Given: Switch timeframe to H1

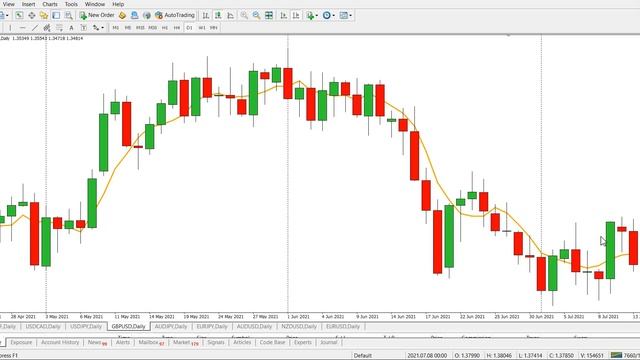Looking at the screenshot, I should click(x=164, y=28).
